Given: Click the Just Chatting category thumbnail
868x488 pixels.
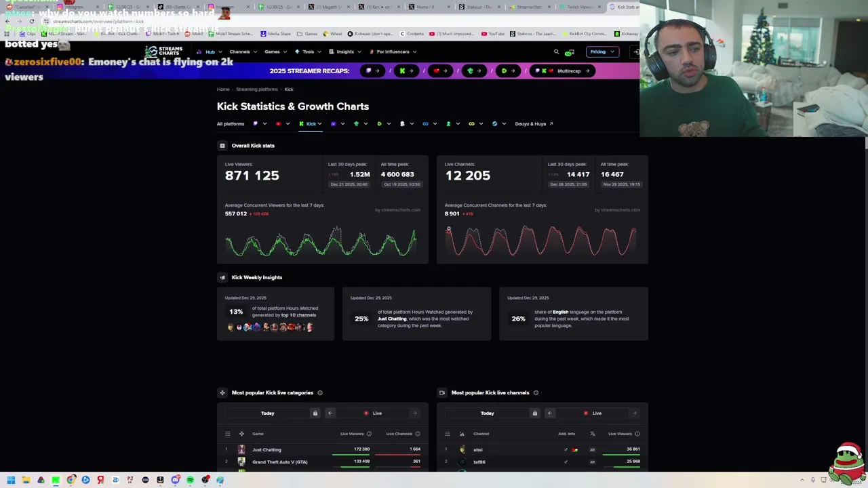Looking at the screenshot, I should 241,449.
